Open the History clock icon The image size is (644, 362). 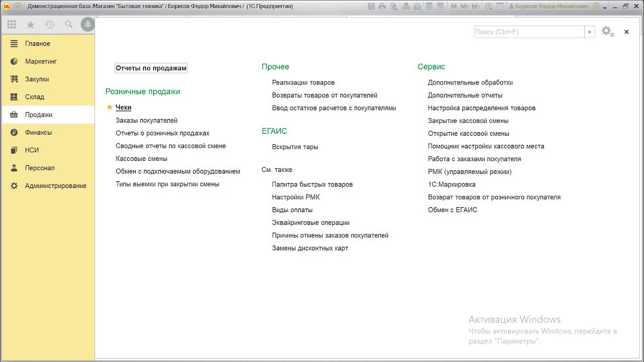(x=50, y=25)
